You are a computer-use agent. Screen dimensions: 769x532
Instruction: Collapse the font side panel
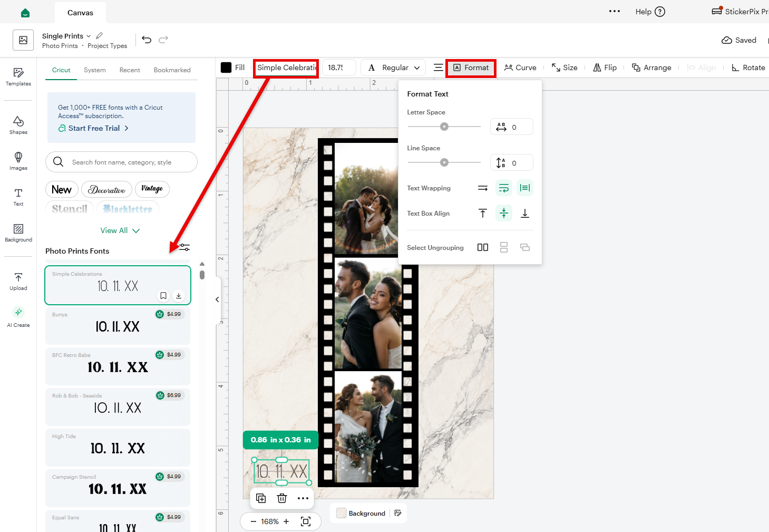click(217, 299)
